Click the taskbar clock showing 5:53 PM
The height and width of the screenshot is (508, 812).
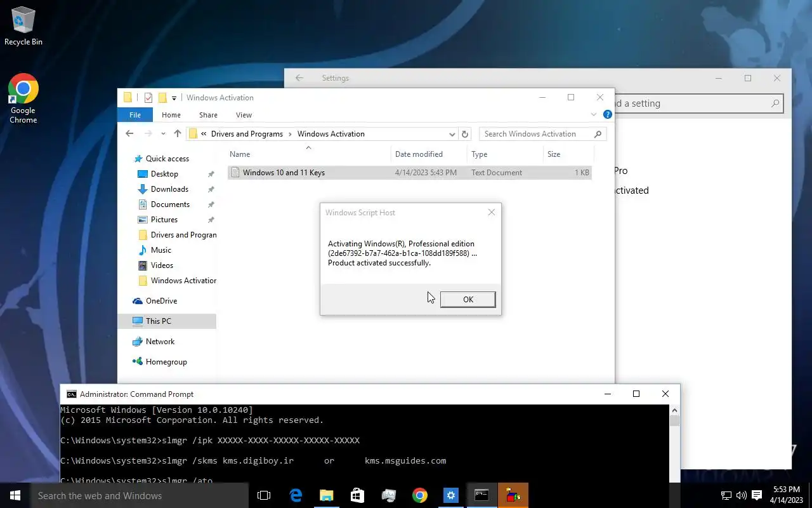coord(787,495)
